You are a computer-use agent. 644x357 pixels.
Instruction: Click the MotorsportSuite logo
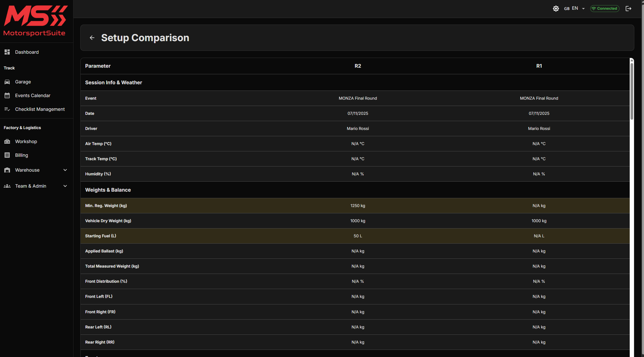pyautogui.click(x=35, y=21)
